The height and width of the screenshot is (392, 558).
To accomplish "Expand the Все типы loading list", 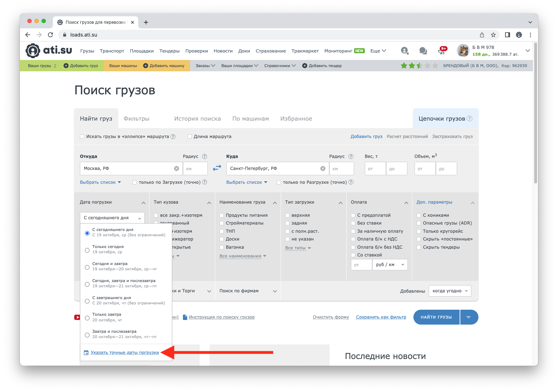I will pyautogui.click(x=298, y=248).
